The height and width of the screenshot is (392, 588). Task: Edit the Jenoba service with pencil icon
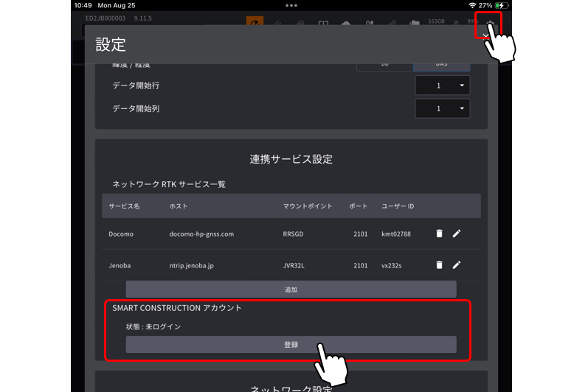(457, 265)
